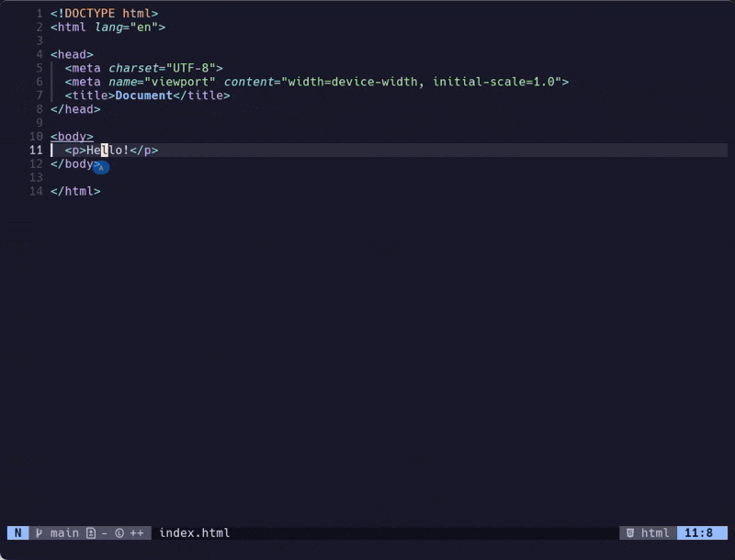
Task: Click the HTML5 filetype icon
Action: coord(630,532)
